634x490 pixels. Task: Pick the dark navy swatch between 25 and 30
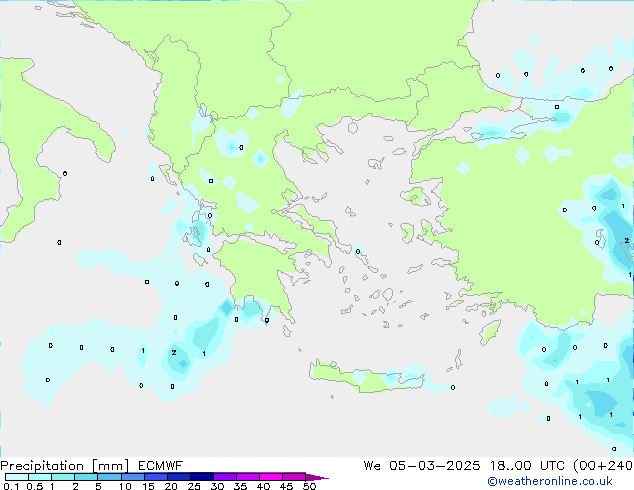click(202, 477)
